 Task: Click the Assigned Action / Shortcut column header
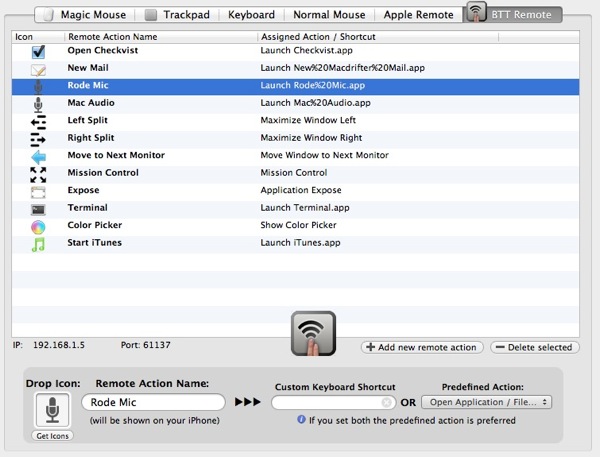point(378,37)
